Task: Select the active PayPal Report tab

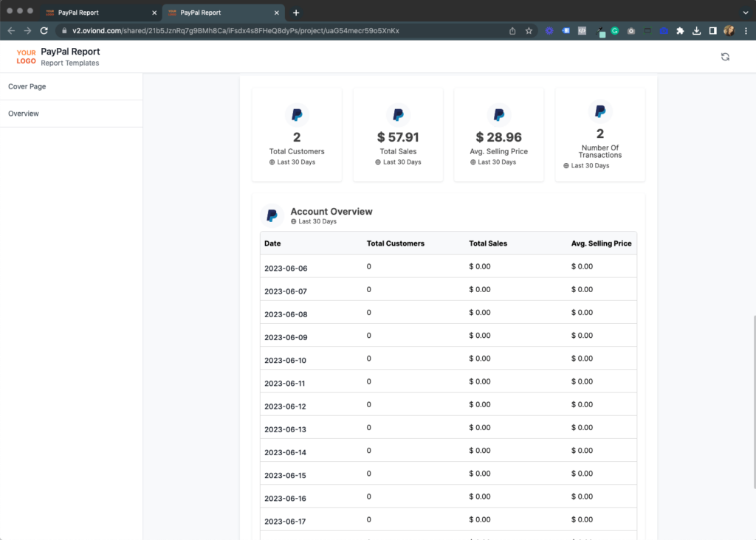Action: click(223, 13)
